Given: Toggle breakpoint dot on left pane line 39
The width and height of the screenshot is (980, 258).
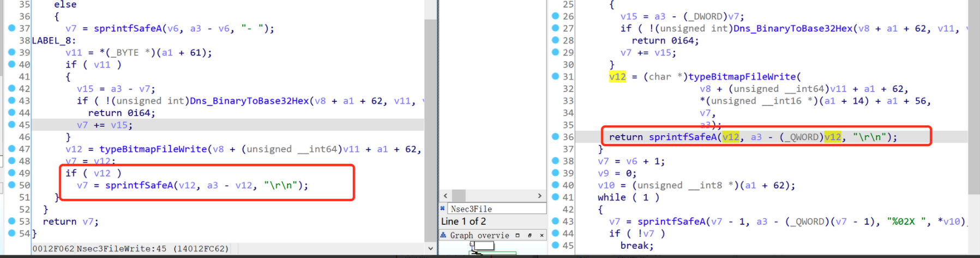Looking at the screenshot, I should [x=11, y=52].
